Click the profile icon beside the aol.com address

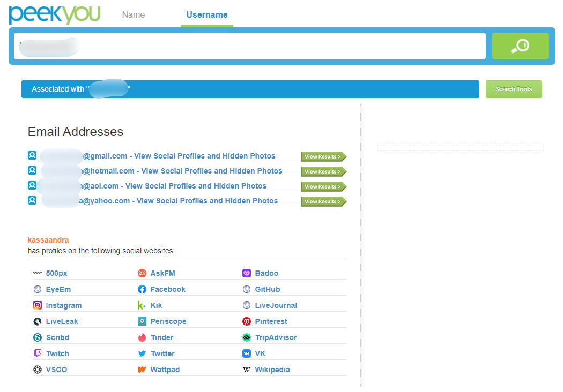click(32, 185)
